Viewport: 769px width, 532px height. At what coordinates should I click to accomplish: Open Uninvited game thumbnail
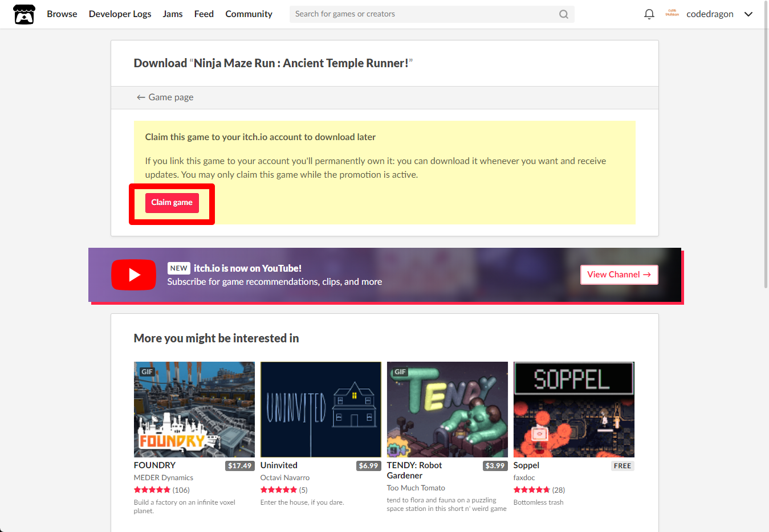pos(321,410)
